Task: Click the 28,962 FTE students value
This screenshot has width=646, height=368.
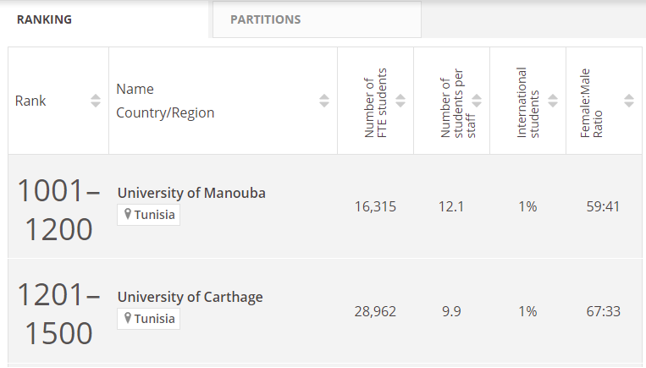Action: pos(375,311)
